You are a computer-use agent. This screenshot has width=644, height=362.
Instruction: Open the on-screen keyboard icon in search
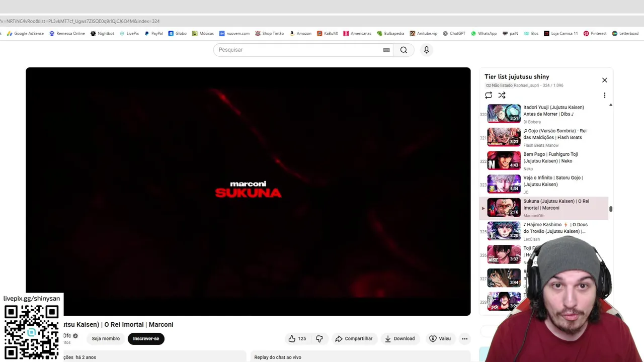point(386,50)
